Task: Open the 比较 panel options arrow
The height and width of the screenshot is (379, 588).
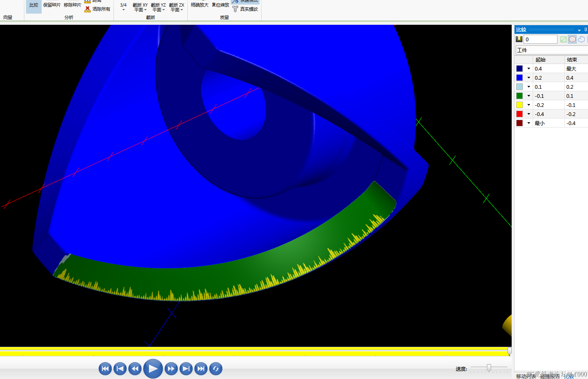Action: pyautogui.click(x=579, y=30)
